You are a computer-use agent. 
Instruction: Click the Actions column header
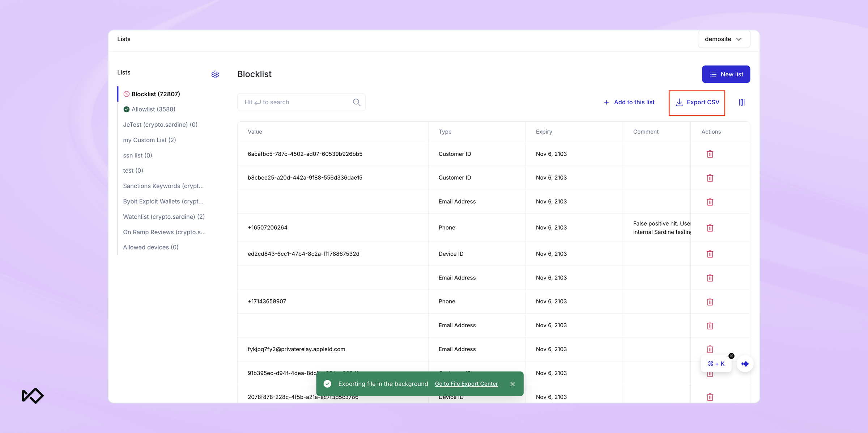(x=711, y=132)
